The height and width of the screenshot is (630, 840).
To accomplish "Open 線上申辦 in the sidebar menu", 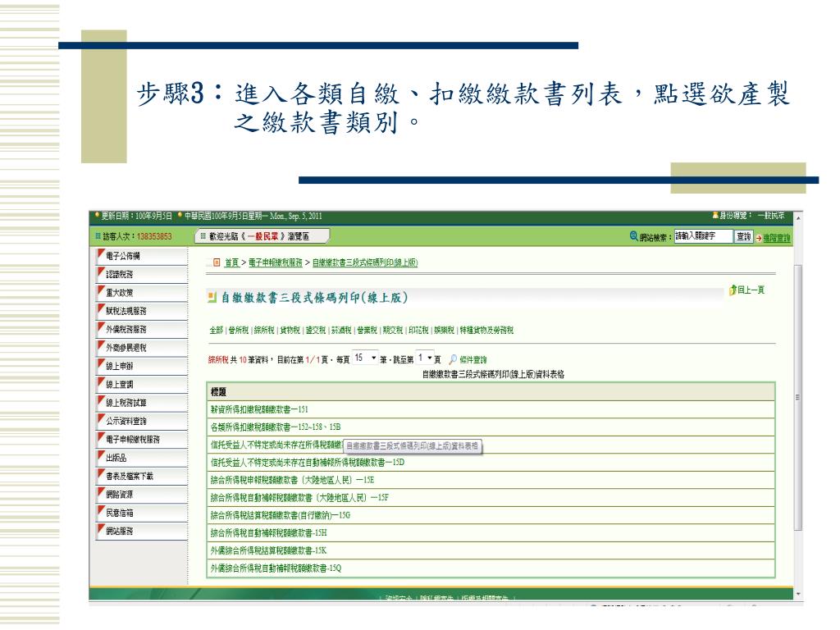I will point(142,366).
